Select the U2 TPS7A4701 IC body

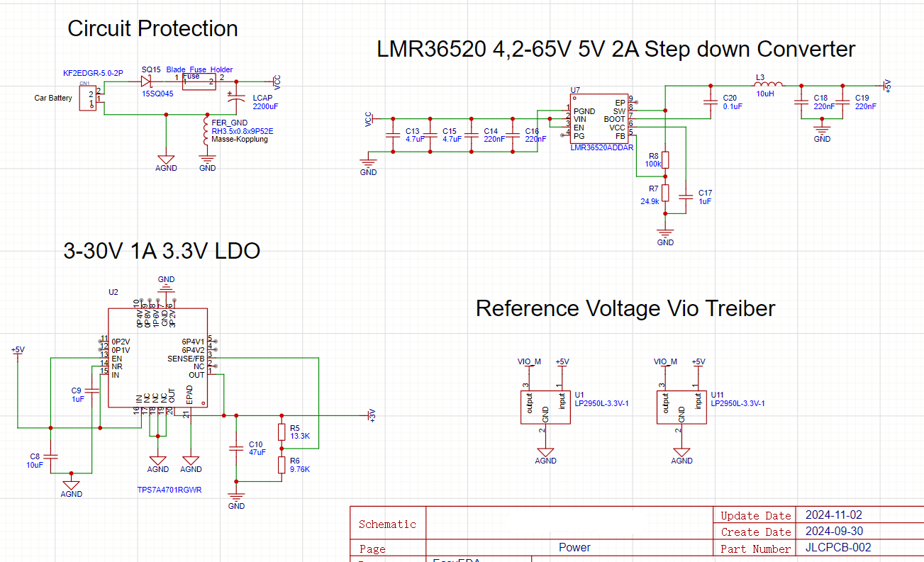157,358
